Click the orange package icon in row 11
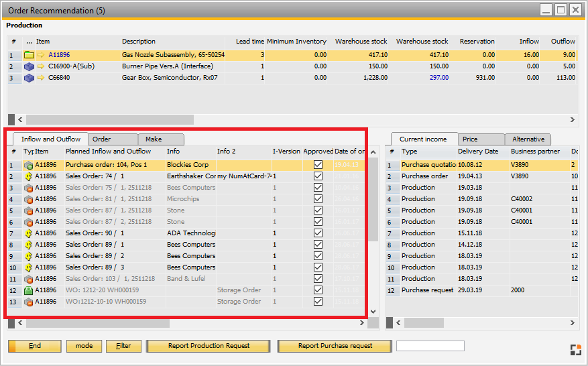This screenshot has height=366, width=588. click(x=29, y=279)
